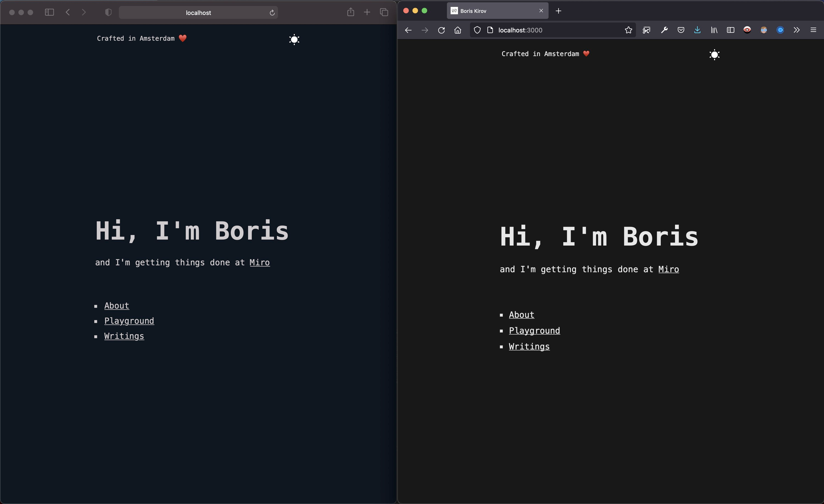Image resolution: width=824 pixels, height=504 pixels.
Task: Toggle light theme in Firefox page
Action: click(x=714, y=54)
